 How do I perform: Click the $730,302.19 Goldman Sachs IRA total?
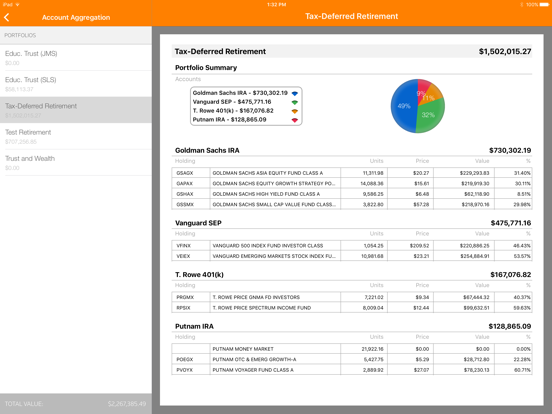[x=510, y=150]
